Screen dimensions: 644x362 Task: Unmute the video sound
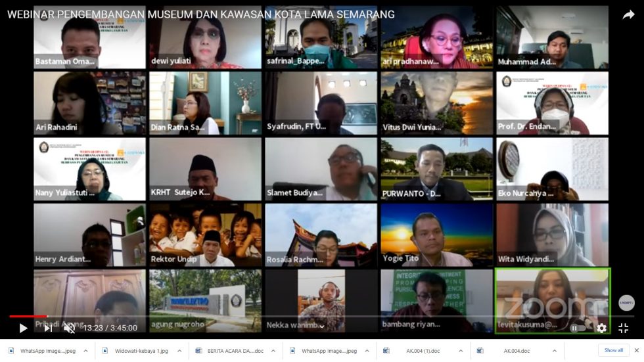[69, 328]
